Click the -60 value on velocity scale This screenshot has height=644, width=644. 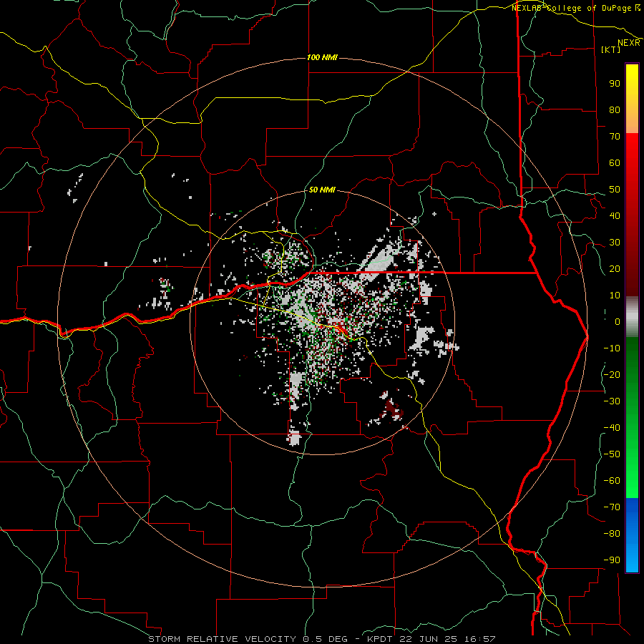(612, 481)
